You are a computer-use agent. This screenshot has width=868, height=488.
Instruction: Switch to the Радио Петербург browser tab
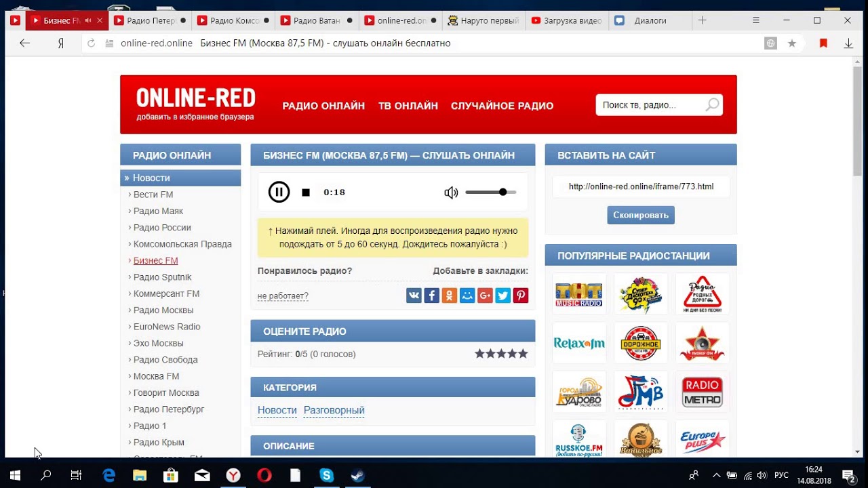click(x=149, y=20)
